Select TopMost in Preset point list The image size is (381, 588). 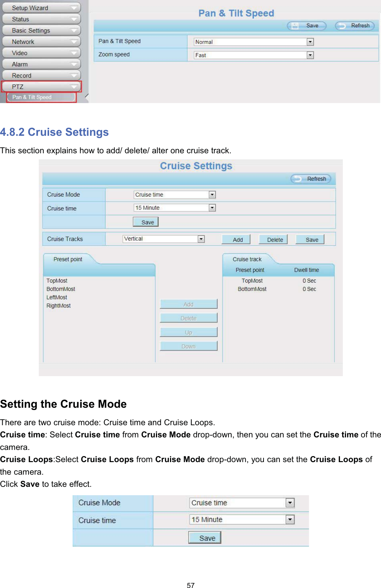57,281
